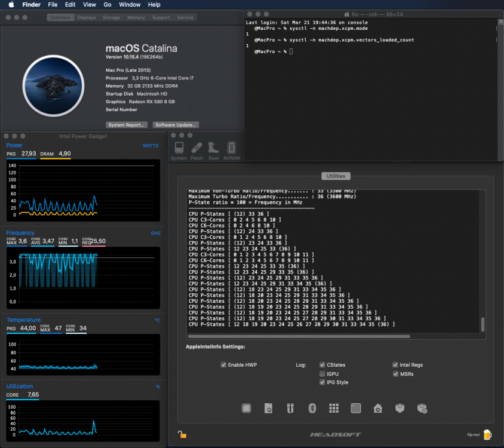
Task: Open the Window menu
Action: click(130, 5)
